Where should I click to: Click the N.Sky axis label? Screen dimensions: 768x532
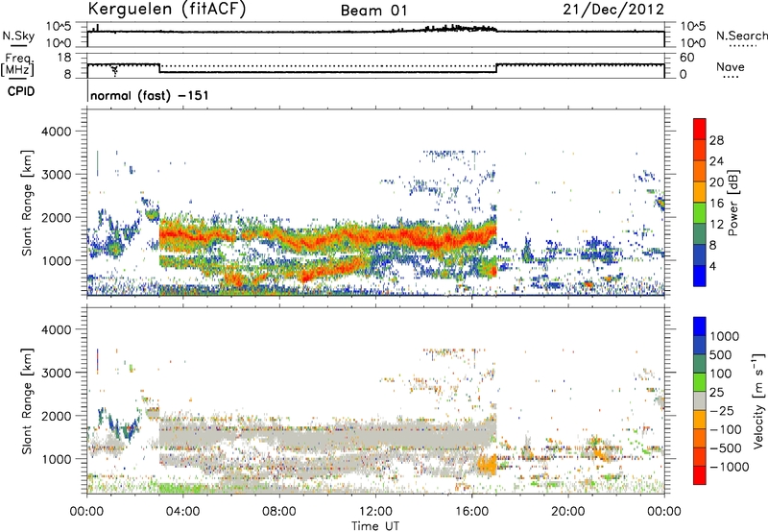pyautogui.click(x=18, y=36)
